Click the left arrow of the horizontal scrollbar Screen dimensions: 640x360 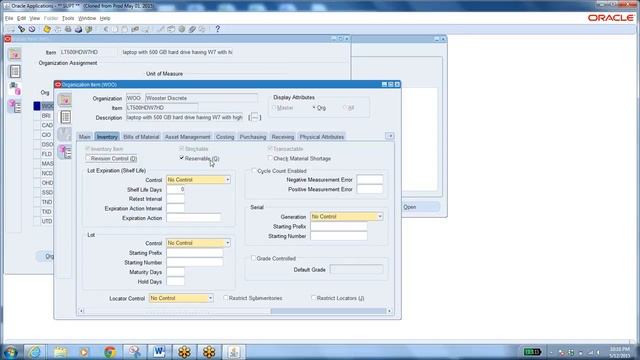[x=82, y=311]
